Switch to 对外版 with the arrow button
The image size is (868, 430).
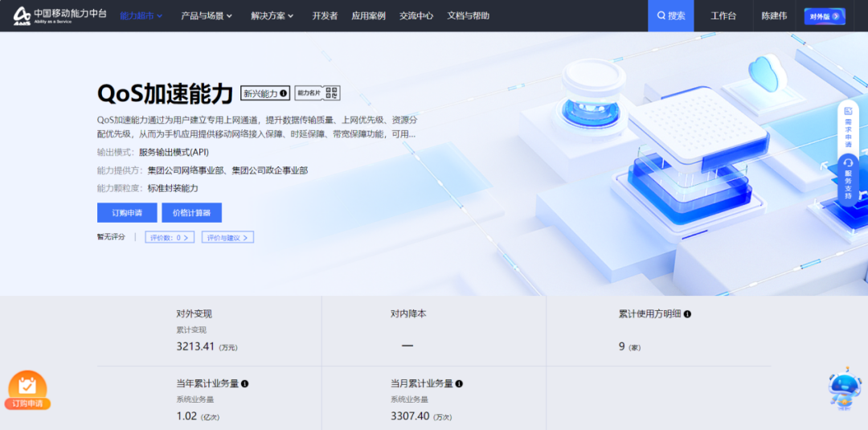click(x=825, y=16)
